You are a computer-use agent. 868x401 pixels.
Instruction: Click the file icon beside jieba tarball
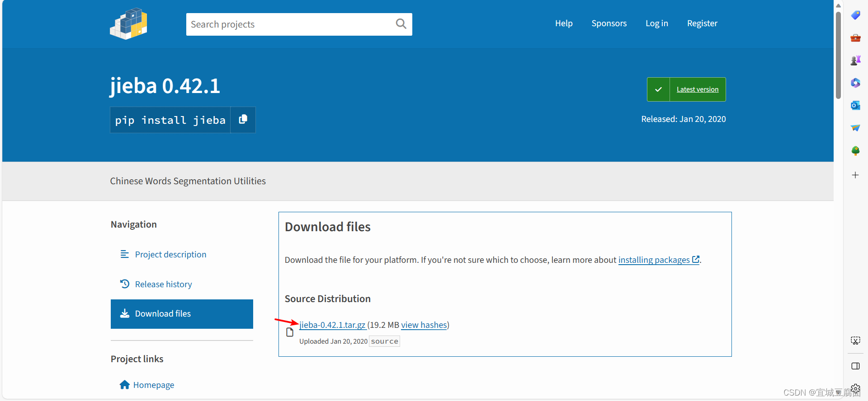290,332
